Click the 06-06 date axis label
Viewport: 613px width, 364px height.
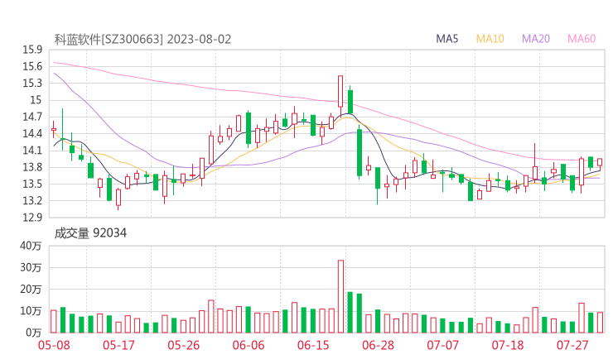249,345
